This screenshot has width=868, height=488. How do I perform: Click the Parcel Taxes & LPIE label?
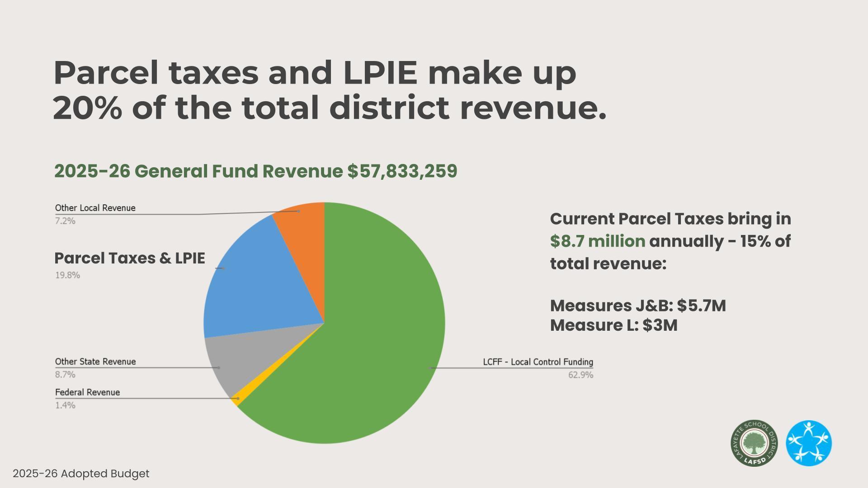coord(129,258)
